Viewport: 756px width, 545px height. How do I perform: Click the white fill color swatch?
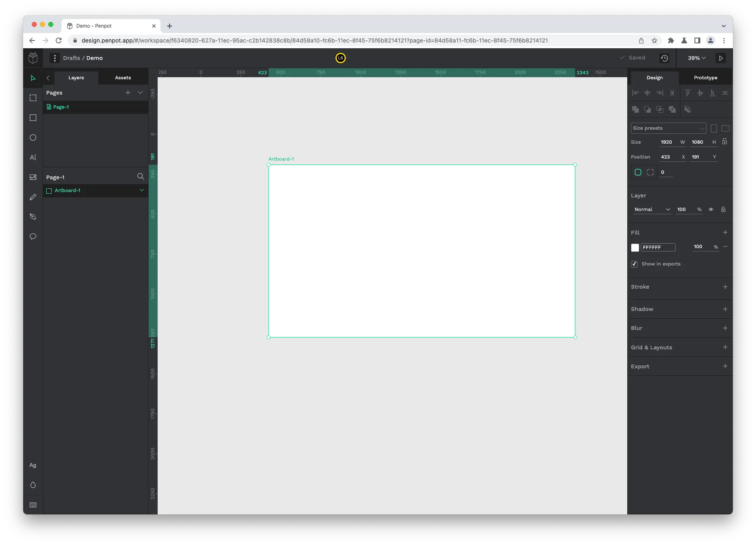click(636, 247)
